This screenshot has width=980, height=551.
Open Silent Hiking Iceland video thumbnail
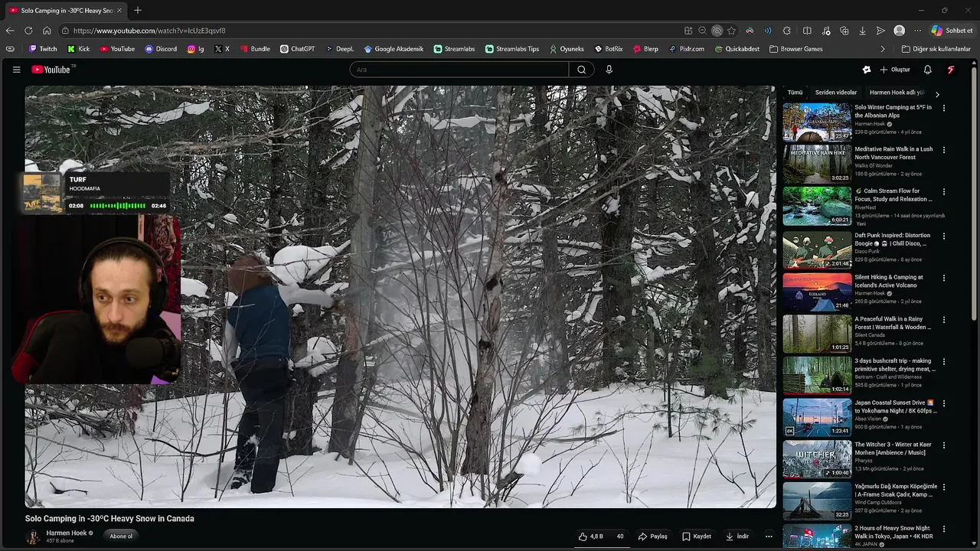point(817,292)
